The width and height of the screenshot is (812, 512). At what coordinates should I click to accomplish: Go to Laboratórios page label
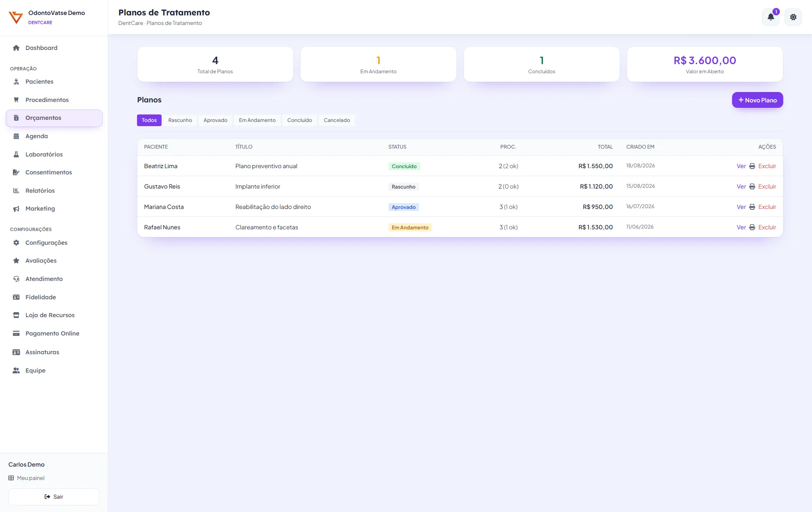click(44, 154)
